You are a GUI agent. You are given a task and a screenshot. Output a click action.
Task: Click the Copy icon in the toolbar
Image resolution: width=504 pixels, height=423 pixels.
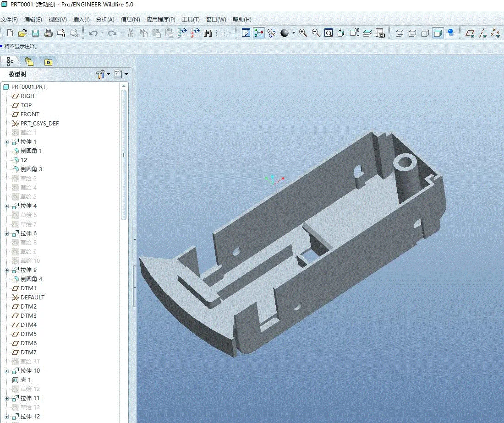point(144,33)
